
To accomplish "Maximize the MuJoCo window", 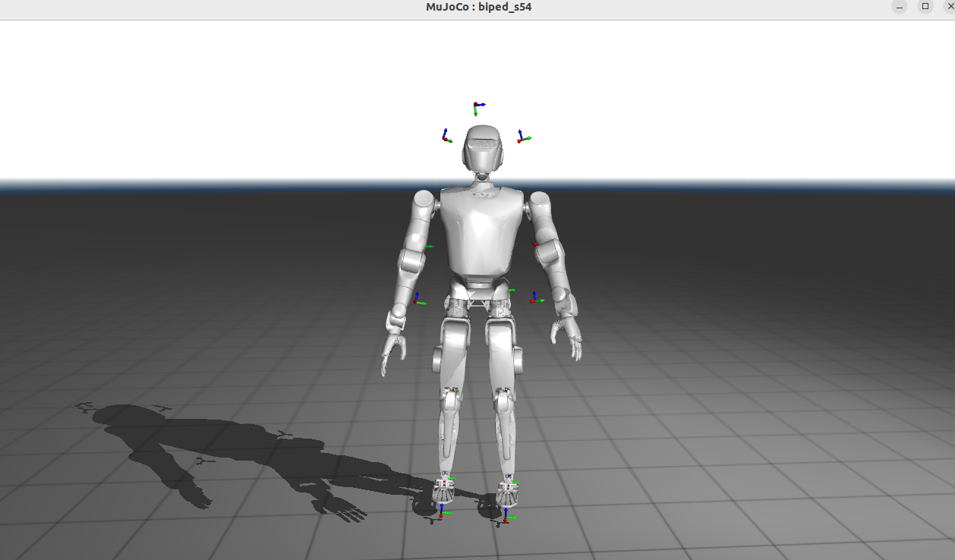I will pos(925,7).
